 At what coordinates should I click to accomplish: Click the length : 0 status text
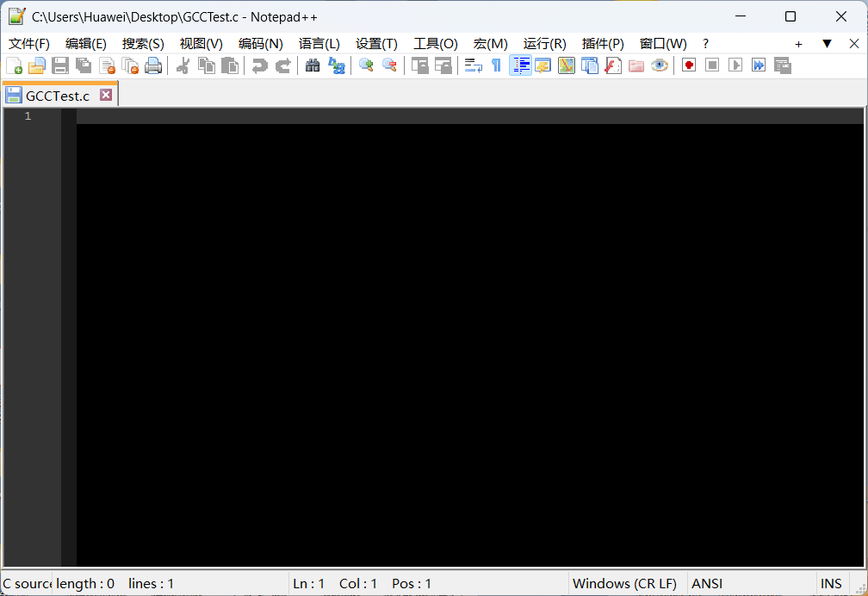pos(85,584)
